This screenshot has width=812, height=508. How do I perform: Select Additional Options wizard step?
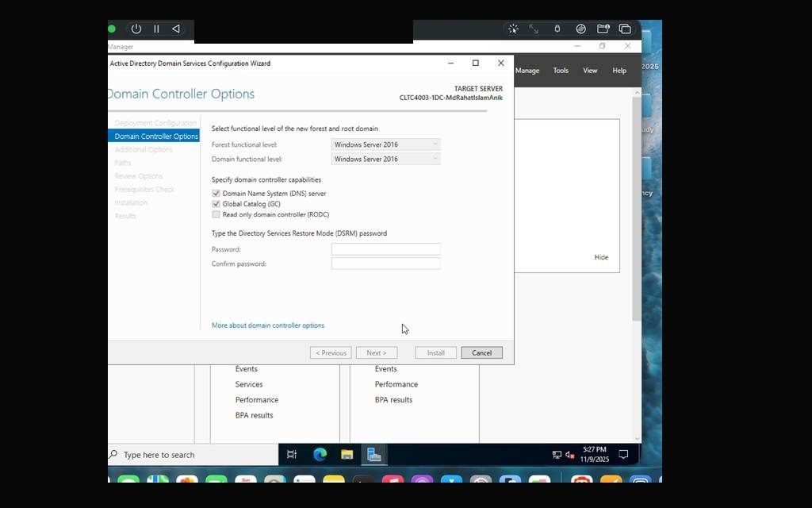coord(144,150)
